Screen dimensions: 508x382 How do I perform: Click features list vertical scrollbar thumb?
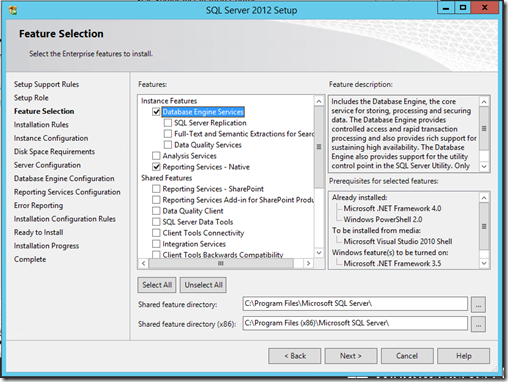point(319,147)
